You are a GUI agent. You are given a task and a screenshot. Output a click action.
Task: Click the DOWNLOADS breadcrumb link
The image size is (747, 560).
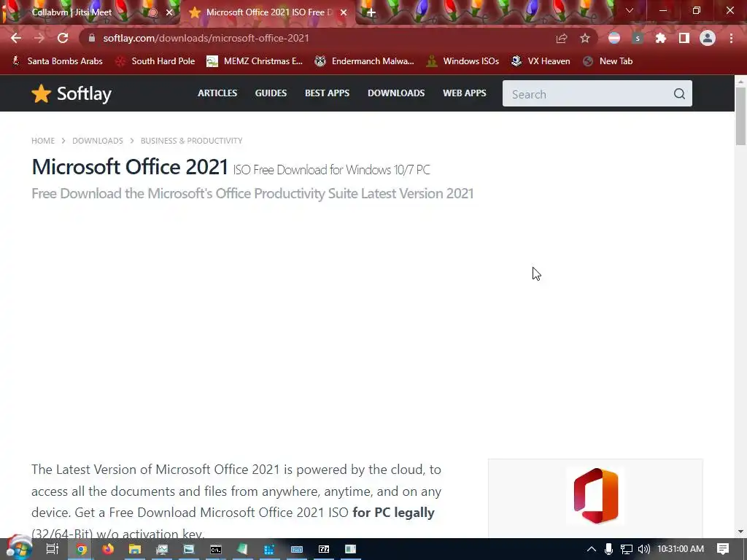[98, 141]
